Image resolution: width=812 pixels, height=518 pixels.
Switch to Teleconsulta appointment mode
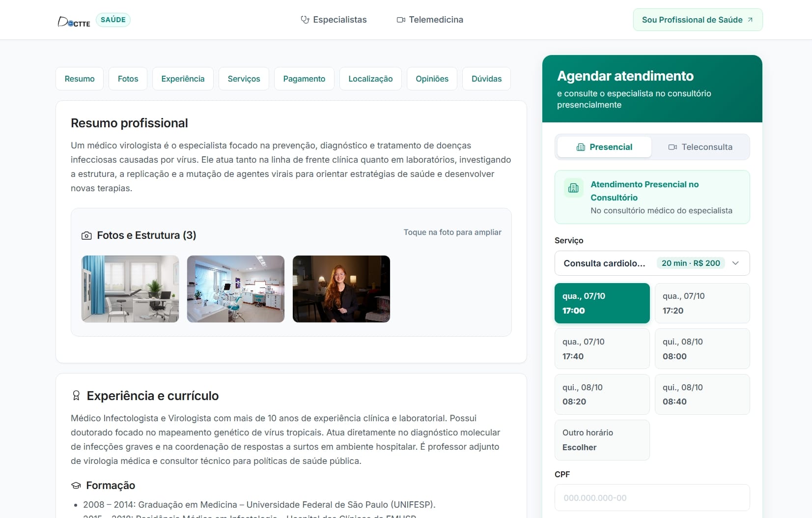click(700, 147)
